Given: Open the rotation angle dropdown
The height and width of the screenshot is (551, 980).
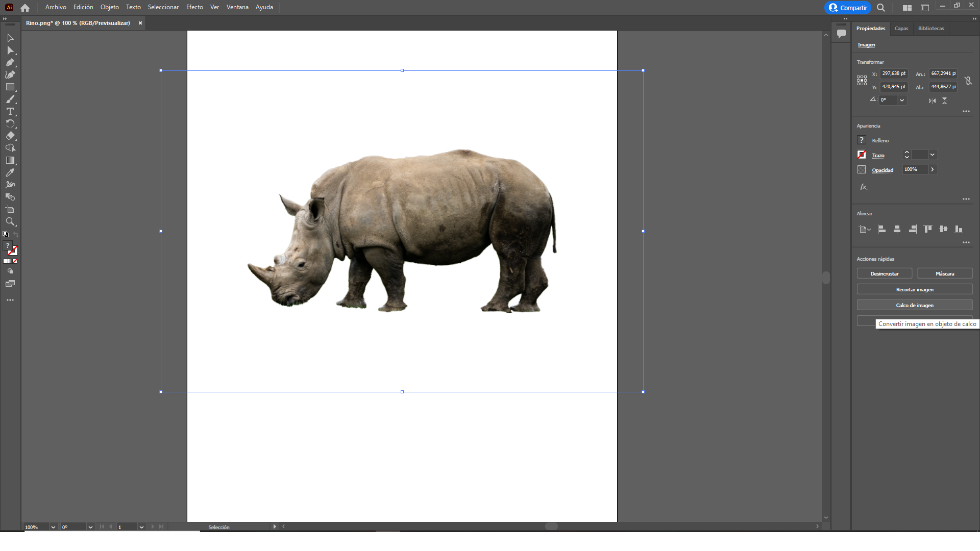Looking at the screenshot, I should tap(902, 100).
